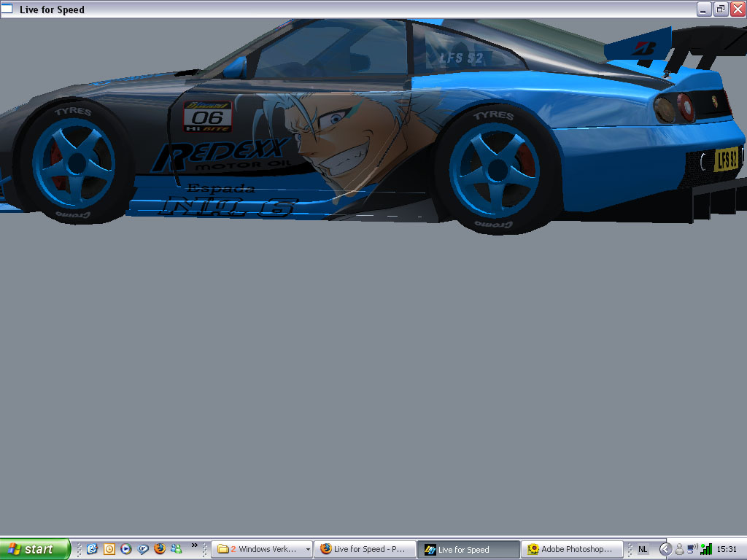This screenshot has height=560, width=747.
Task: Switch to Adobe Photoshop taskbar button
Action: click(x=572, y=550)
